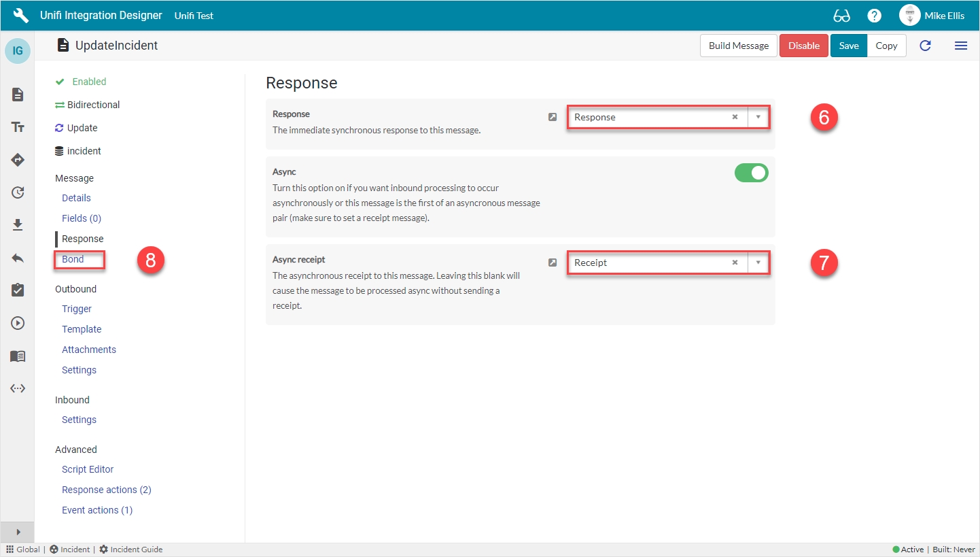Click the Mike Ellis user profile
The image size is (980, 557).
(x=932, y=16)
